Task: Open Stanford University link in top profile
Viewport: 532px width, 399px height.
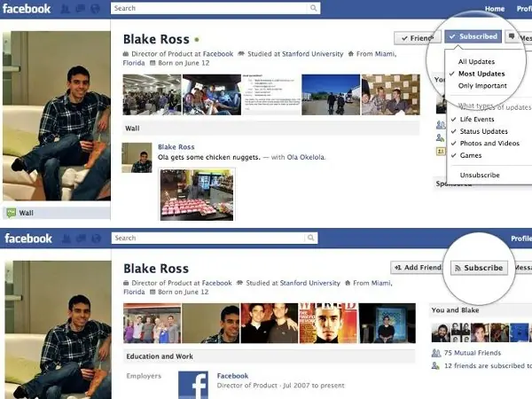Action: pyautogui.click(x=312, y=54)
